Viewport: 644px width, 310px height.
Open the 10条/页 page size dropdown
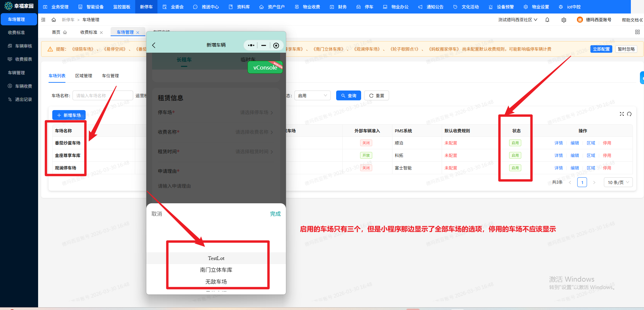point(618,182)
